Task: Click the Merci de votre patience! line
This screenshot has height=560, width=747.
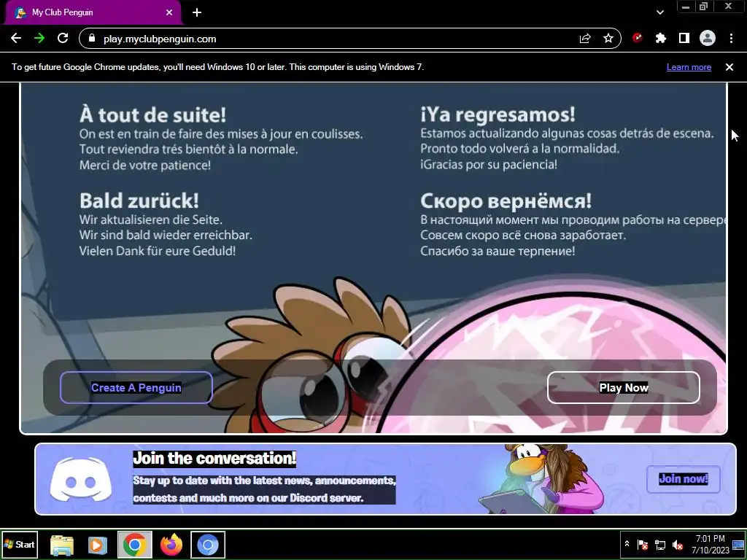Action: pos(145,166)
